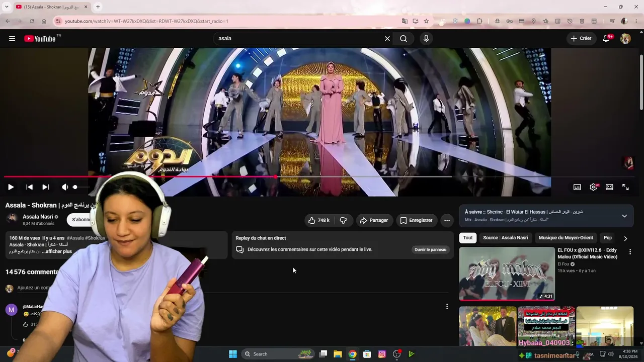
Task: Open a new browser tab
Action: tap(98, 7)
